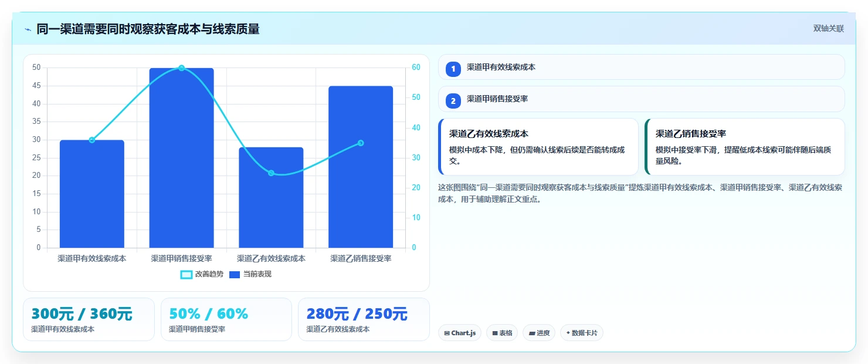The width and height of the screenshot is (868, 364).
Task: Click the trend line point at 60
Action: 181,68
